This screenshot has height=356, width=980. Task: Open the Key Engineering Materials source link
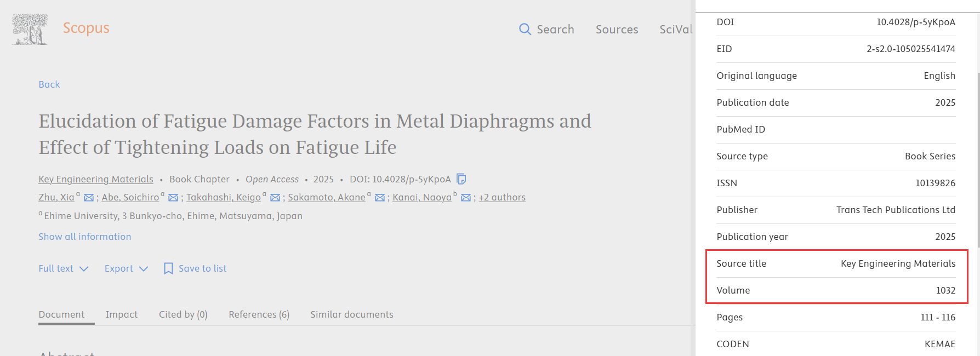(x=96, y=179)
